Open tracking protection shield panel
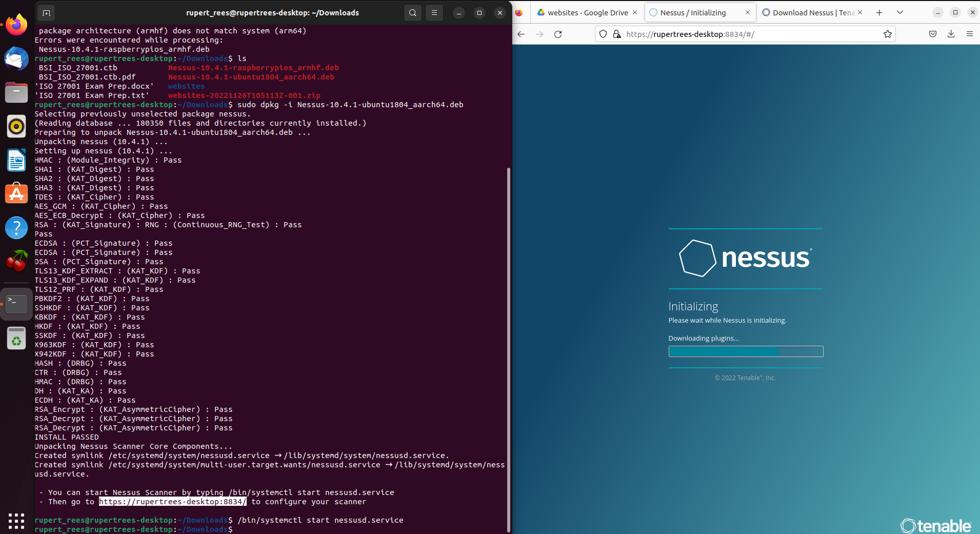 click(x=603, y=34)
